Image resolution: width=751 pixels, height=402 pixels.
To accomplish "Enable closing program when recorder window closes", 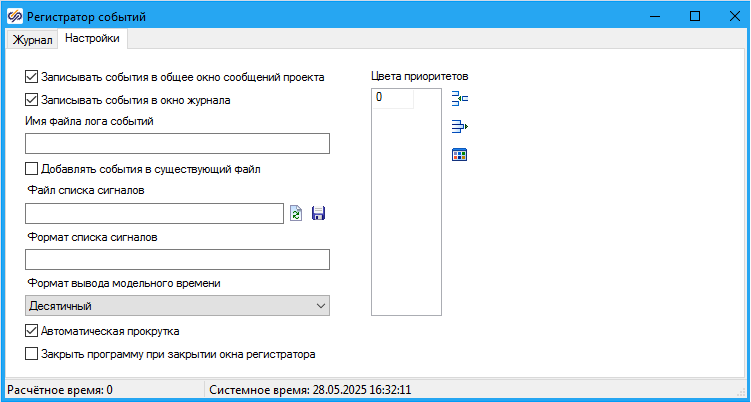I will pos(31,353).
